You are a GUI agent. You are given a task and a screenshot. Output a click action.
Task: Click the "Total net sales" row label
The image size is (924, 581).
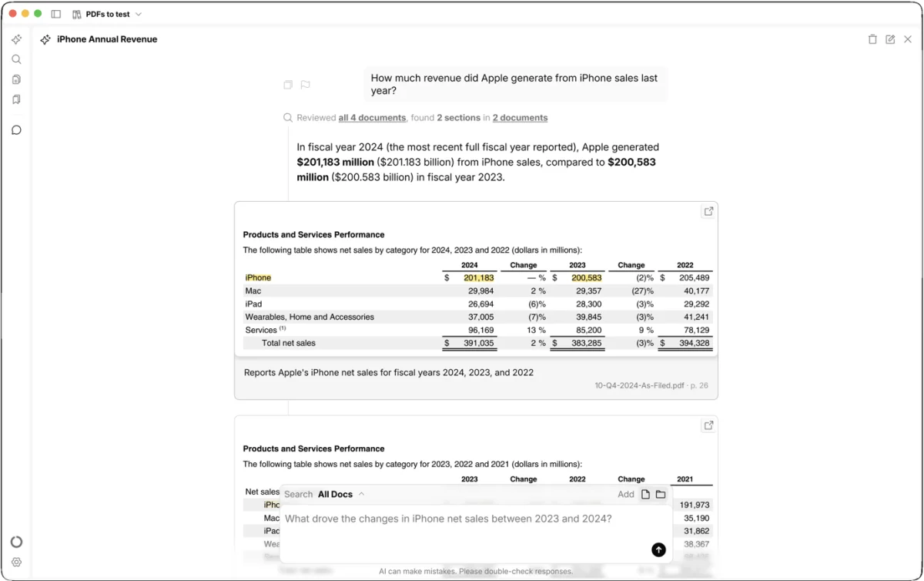[x=289, y=343]
